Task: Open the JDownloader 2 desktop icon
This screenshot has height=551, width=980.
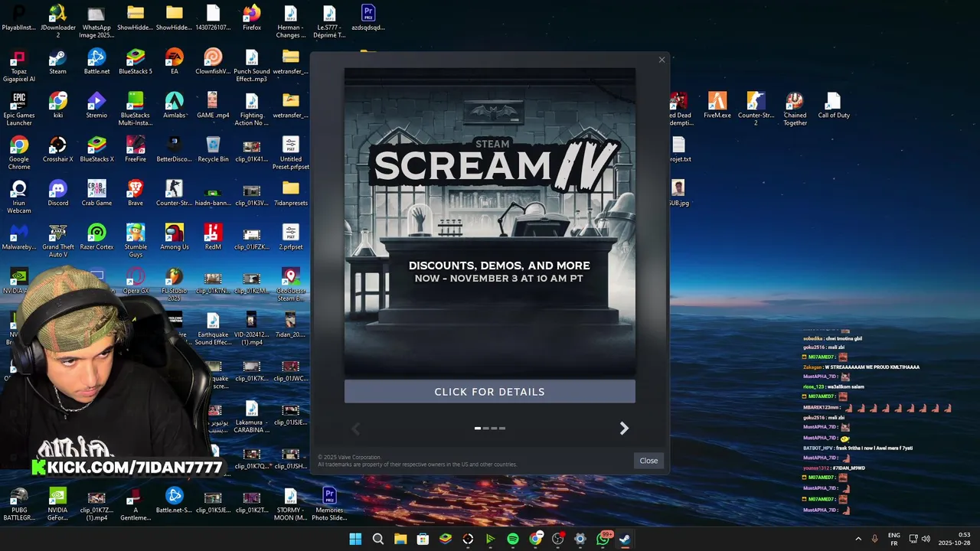Action: 57,21
